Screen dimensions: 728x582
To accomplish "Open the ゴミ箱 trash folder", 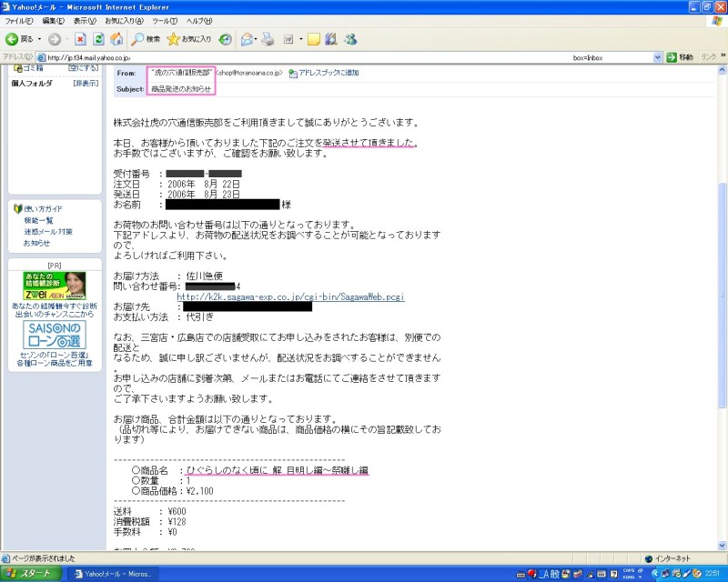I will [29, 68].
